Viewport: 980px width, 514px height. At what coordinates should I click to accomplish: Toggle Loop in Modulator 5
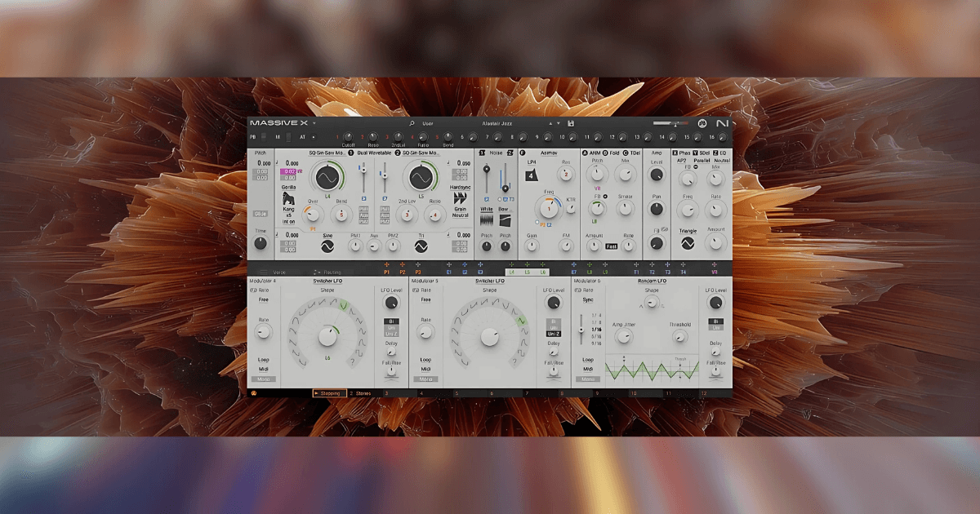coord(425,359)
